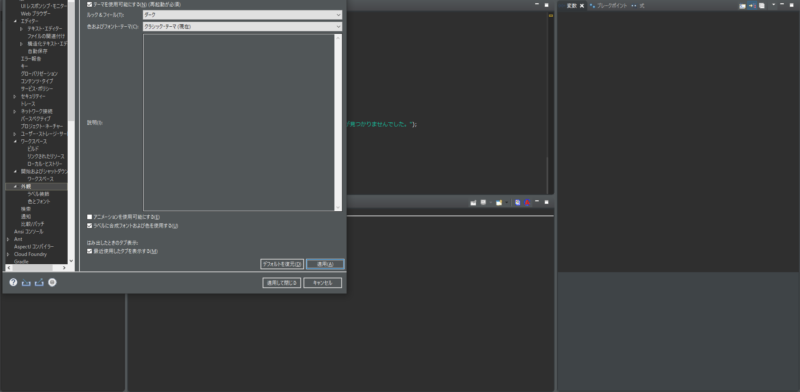
Task: Expand the 構造化テキスト・エディター tree node
Action: tap(21, 44)
